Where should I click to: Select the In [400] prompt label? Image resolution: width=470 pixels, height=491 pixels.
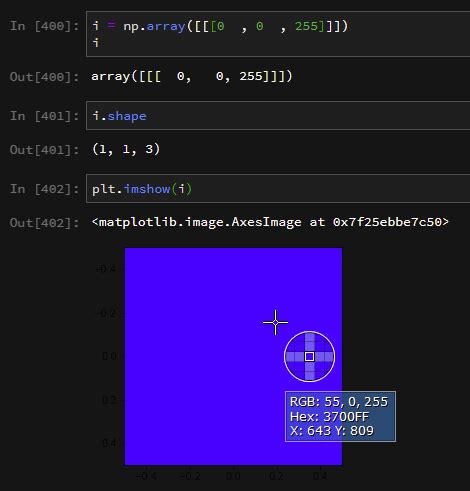point(45,26)
